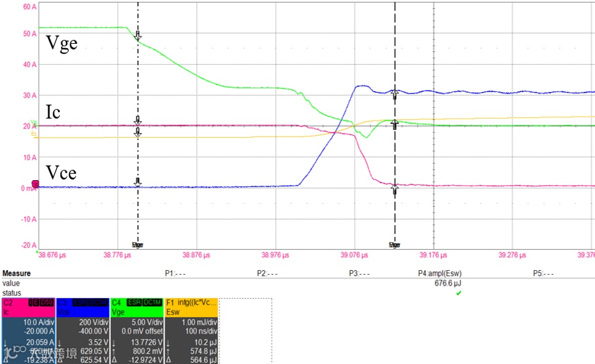Screen dimensions: 595x364
Task: Click the 676.6 µJ measurement value
Action: coord(447,283)
